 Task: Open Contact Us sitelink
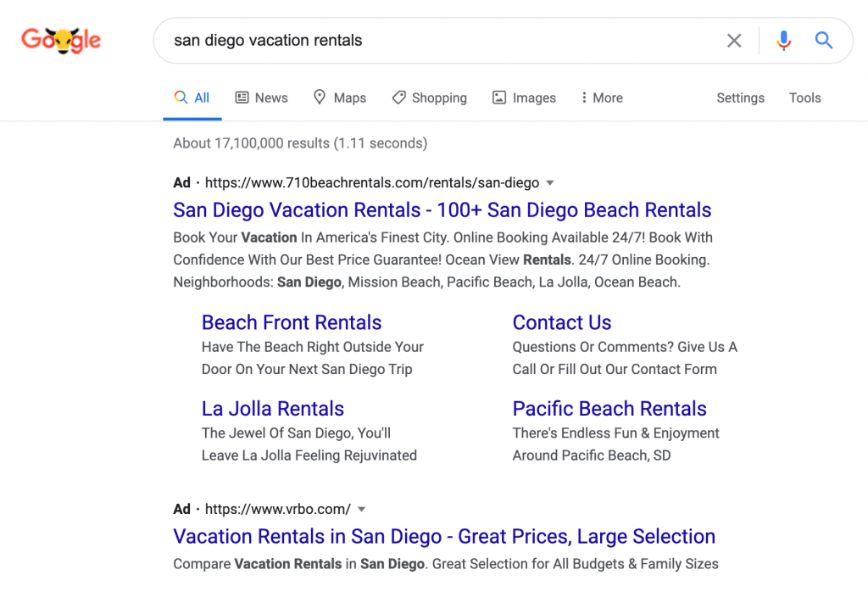click(562, 322)
